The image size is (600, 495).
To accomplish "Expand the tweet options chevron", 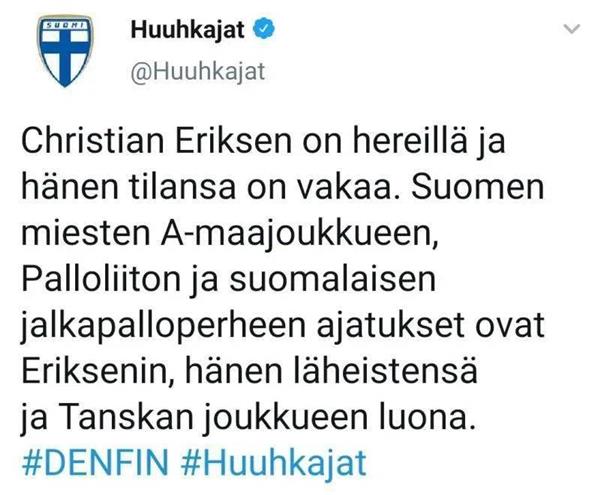I will [572, 29].
